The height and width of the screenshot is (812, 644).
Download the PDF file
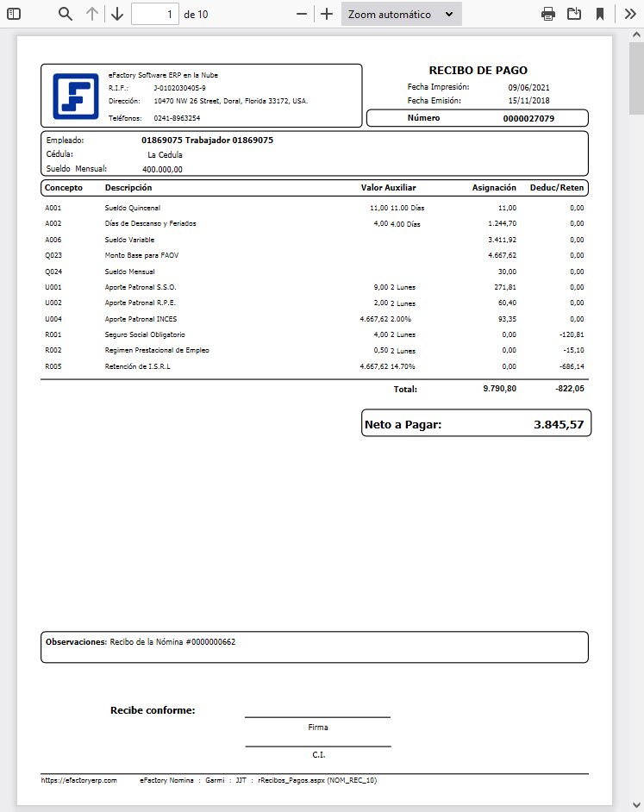click(574, 14)
